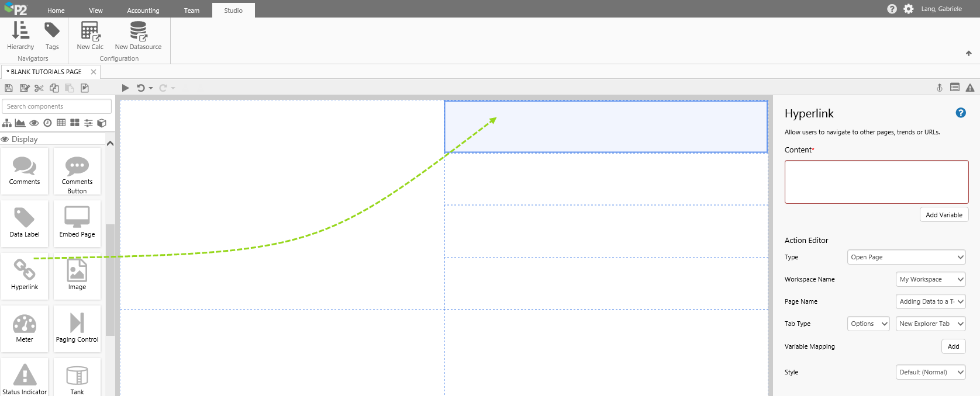Click the Save page floppy icon
The height and width of the screenshot is (396, 980).
[9, 88]
